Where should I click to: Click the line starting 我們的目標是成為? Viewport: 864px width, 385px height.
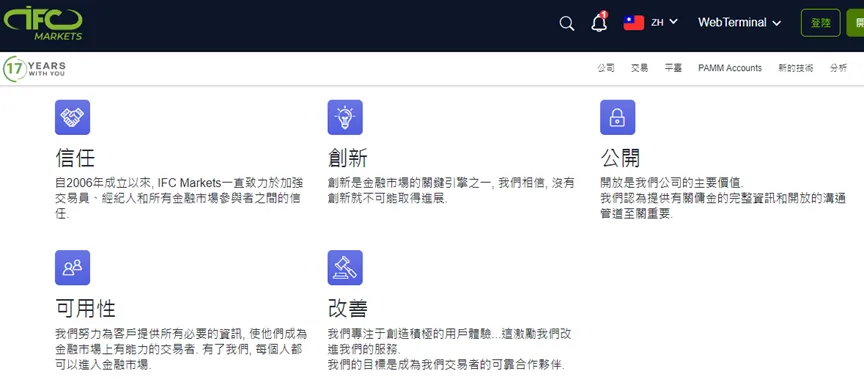446,365
